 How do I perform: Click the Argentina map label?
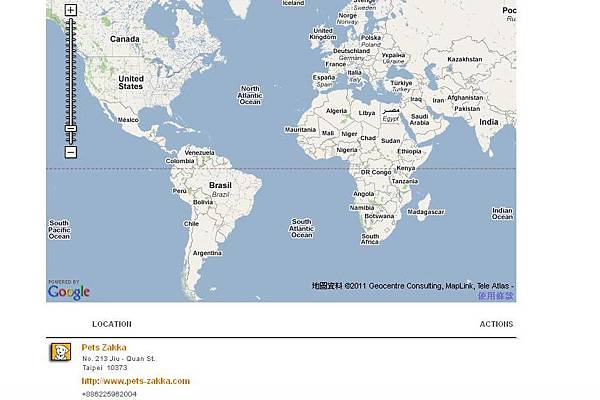[x=207, y=253]
